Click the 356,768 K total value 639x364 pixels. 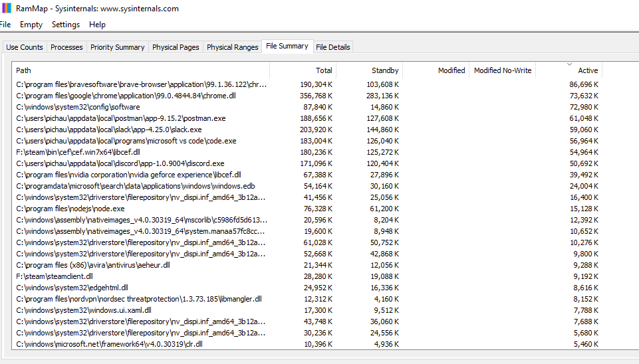point(316,96)
